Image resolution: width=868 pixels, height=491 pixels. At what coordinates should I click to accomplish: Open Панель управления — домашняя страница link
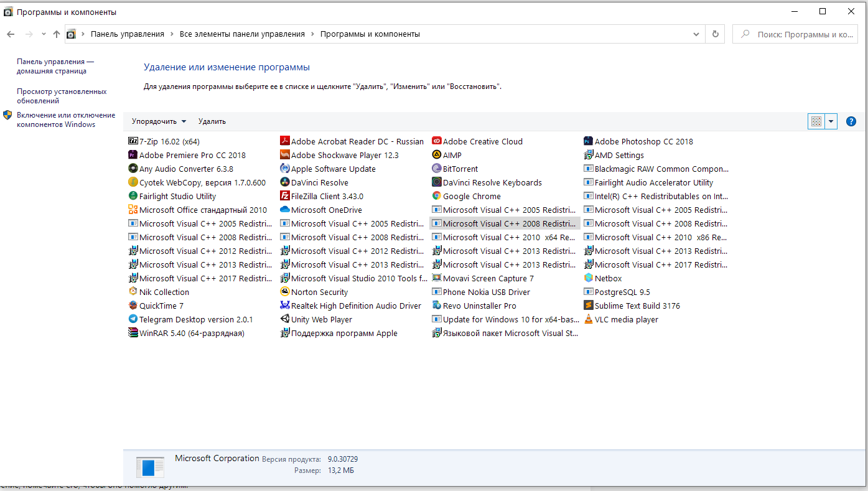tap(55, 66)
